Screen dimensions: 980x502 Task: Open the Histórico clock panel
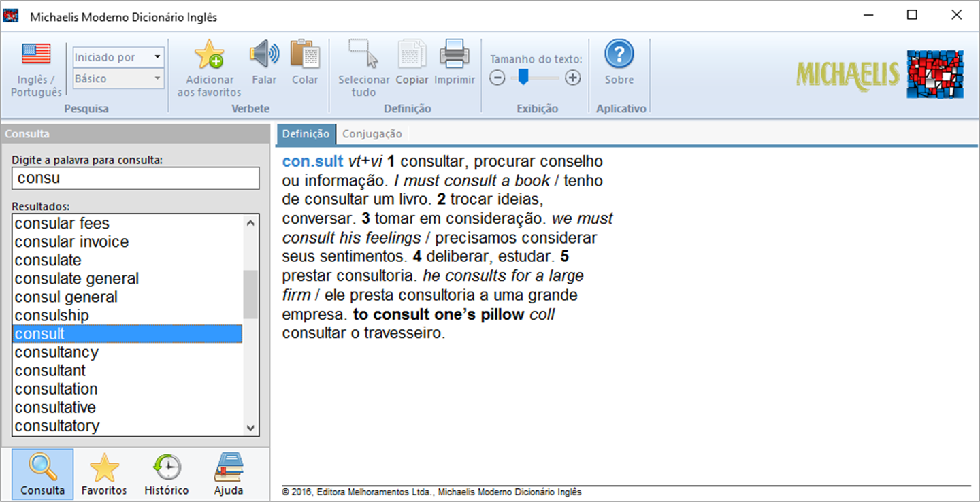[x=167, y=474]
